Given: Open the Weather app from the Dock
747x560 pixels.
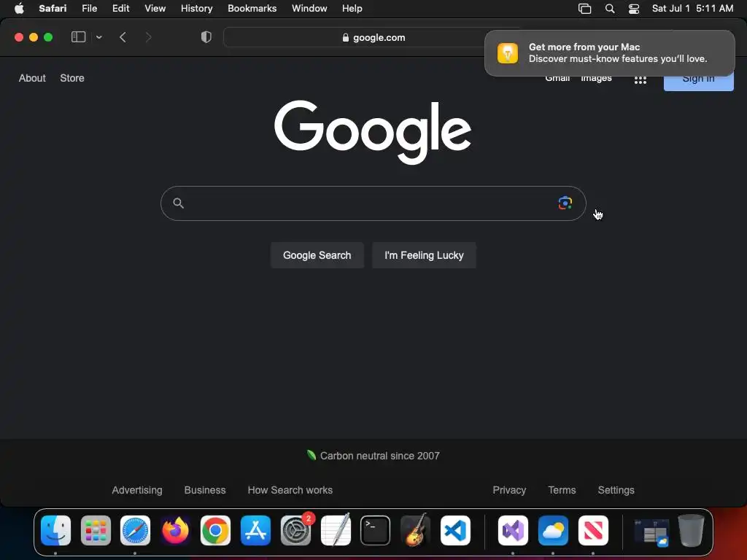Looking at the screenshot, I should coord(553,530).
